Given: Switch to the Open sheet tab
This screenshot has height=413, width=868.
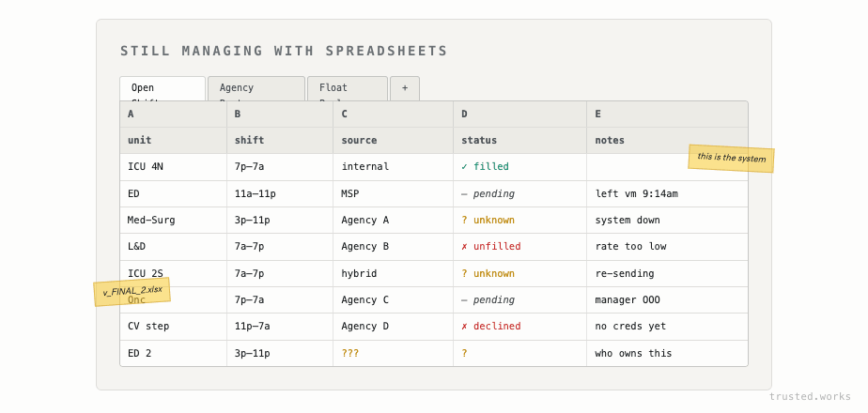Looking at the screenshot, I should tap(163, 88).
